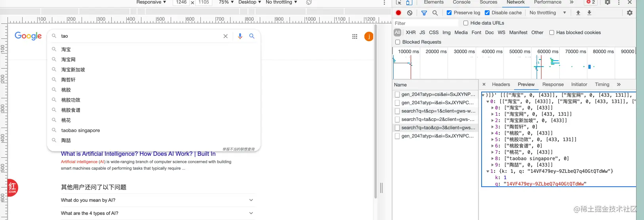Switch to the Performance panel

pos(548,2)
